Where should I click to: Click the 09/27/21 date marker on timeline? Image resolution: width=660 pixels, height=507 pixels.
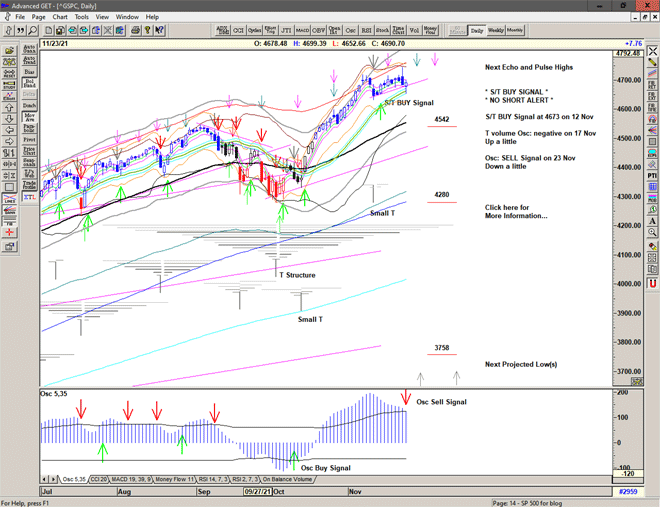point(255,493)
